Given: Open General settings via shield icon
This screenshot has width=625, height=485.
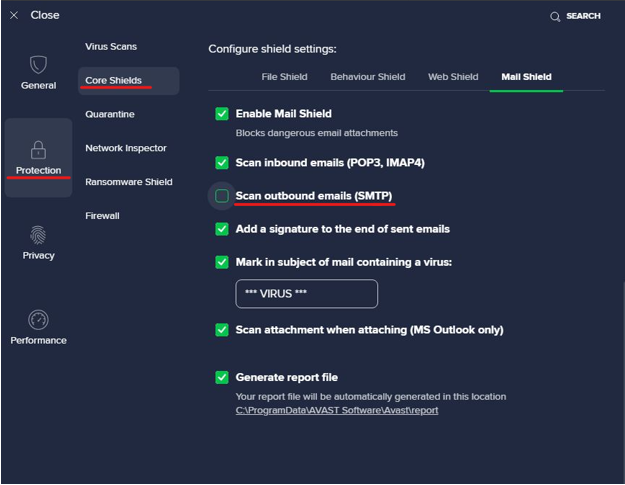Looking at the screenshot, I should click(38, 65).
